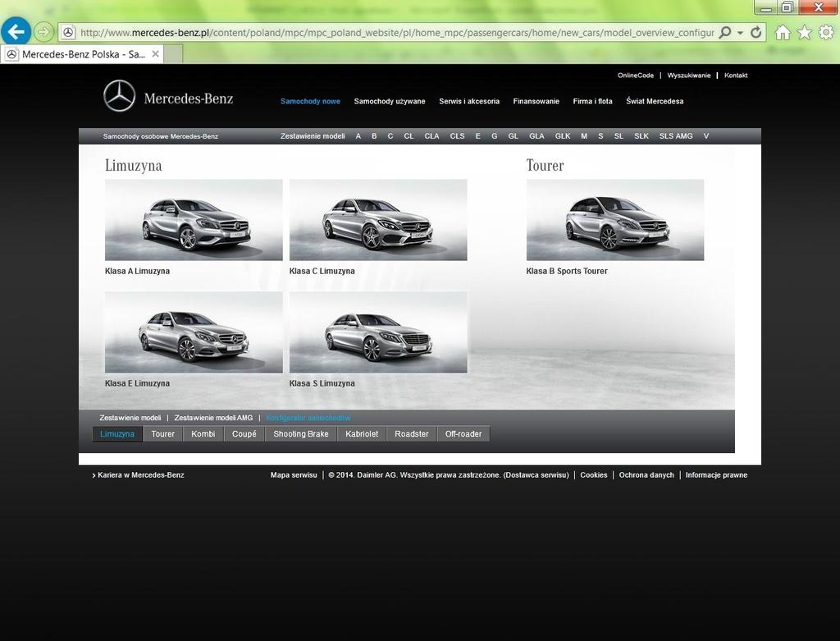Click the Mercedes star logo

[x=119, y=96]
